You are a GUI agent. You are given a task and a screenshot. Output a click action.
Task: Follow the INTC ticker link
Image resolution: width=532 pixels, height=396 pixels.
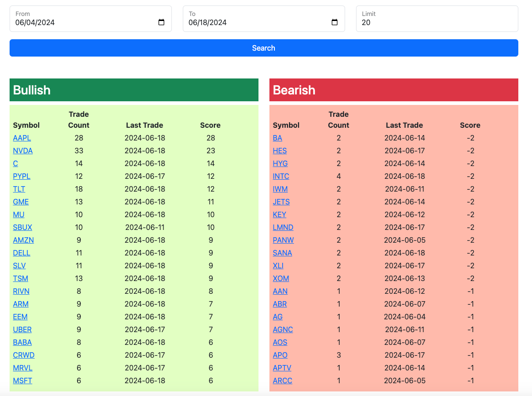(x=281, y=176)
